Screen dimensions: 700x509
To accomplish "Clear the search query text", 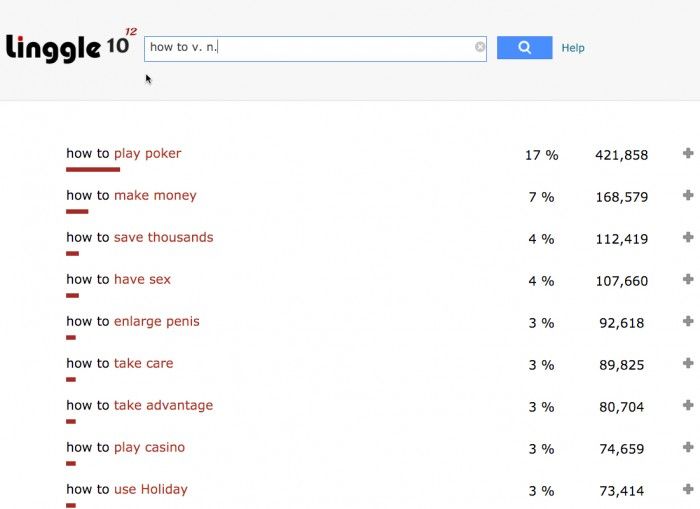I will click(480, 47).
